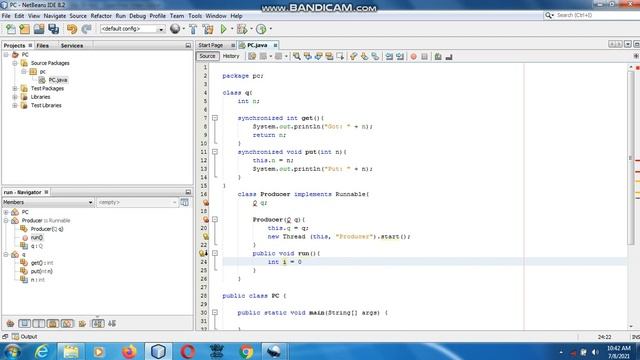
Task: Select PC.java file in Projects tree
Action: (58, 80)
